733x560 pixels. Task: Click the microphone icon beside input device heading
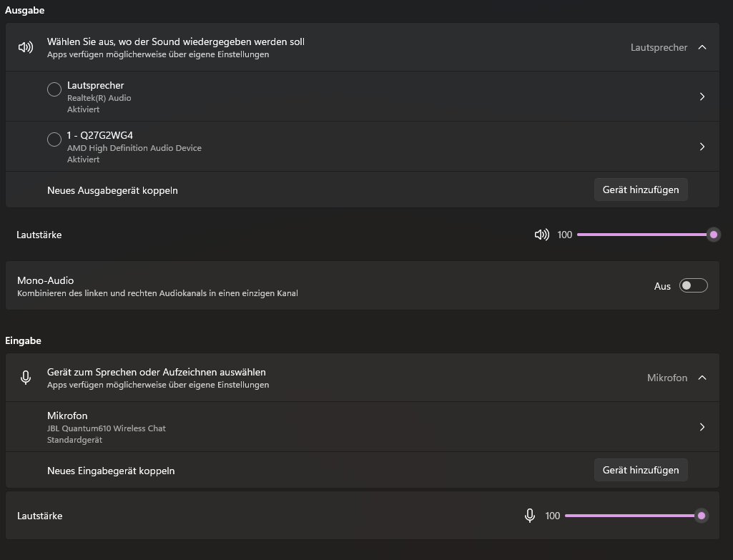[x=26, y=378]
